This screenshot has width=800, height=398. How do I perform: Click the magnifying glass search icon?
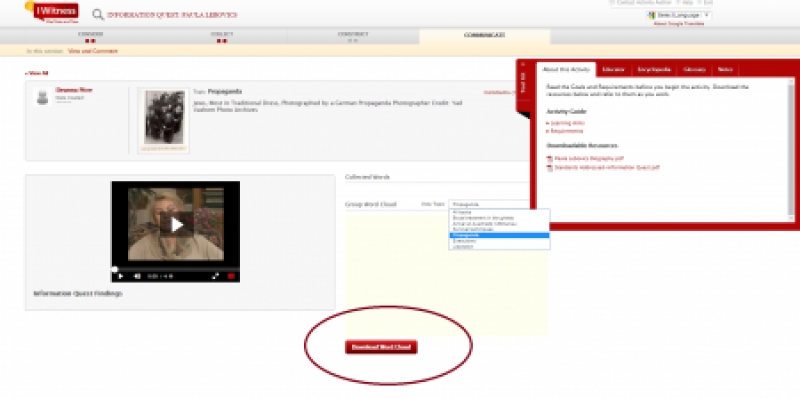pos(98,15)
